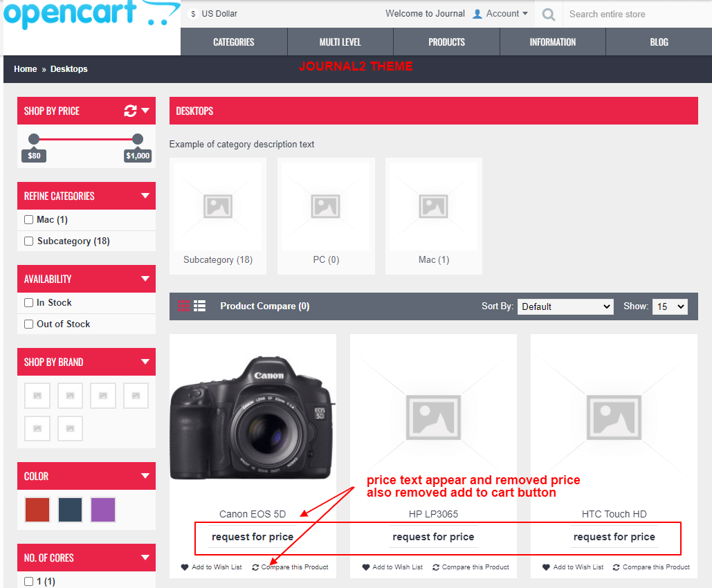This screenshot has width=712, height=588.
Task: Enable the Mac category filter
Action: click(28, 219)
